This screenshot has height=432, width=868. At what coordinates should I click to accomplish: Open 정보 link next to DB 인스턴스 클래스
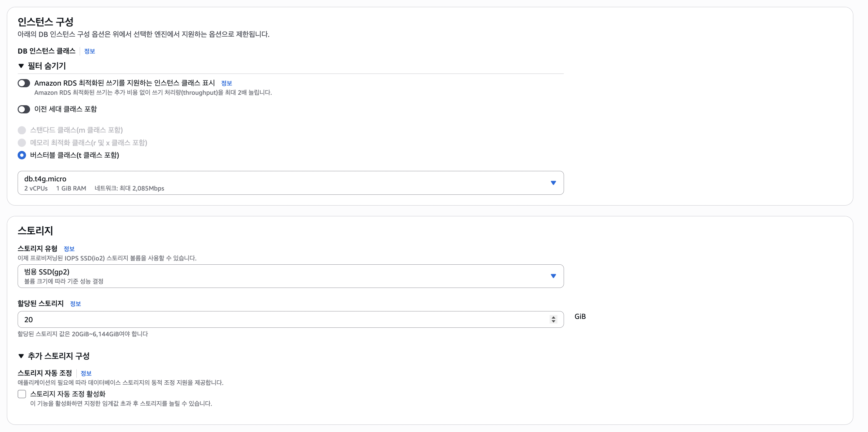[89, 51]
